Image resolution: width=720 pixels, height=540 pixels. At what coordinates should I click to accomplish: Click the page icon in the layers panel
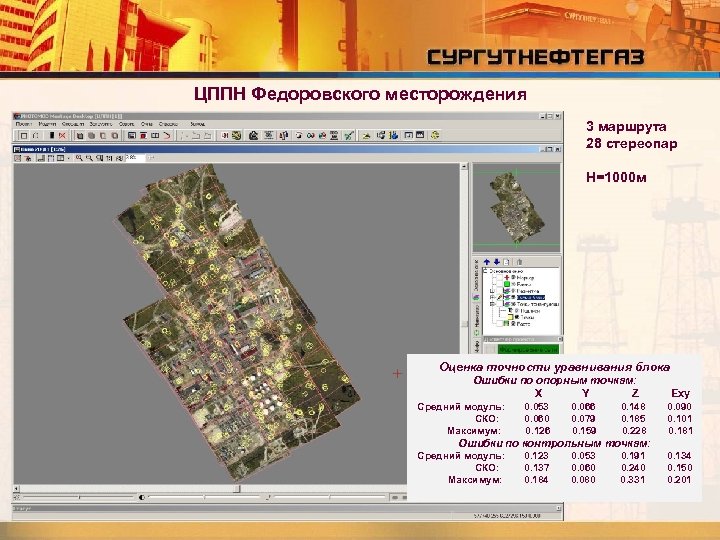click(x=506, y=262)
